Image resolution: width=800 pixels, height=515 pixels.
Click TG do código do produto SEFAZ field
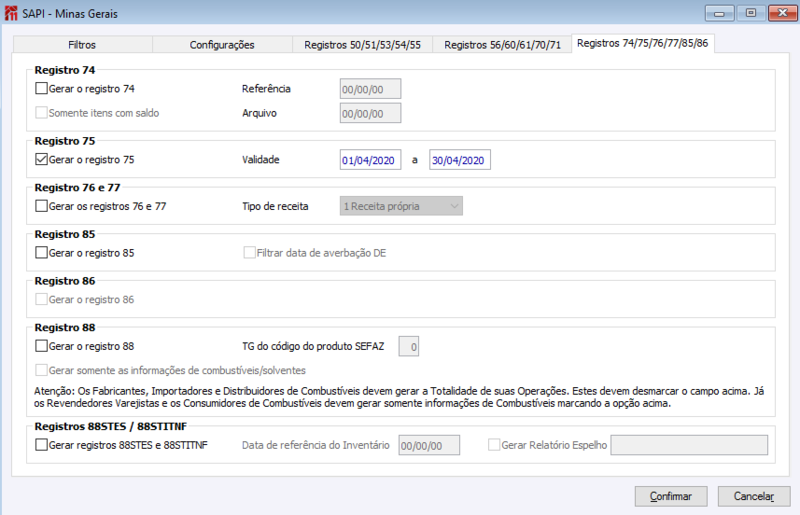(x=409, y=347)
